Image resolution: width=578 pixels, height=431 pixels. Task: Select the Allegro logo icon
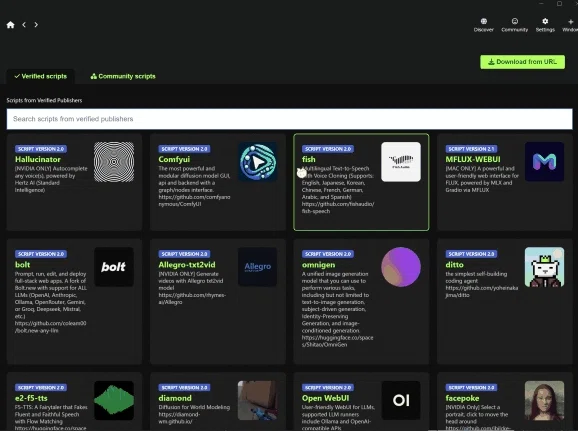point(257,267)
